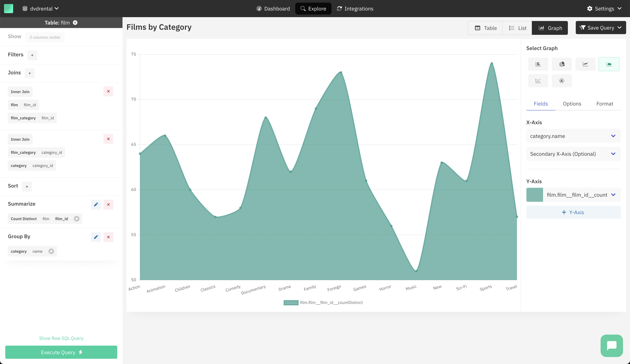
Task: Open the X-Axis category.name dropdown
Action: pyautogui.click(x=573, y=136)
